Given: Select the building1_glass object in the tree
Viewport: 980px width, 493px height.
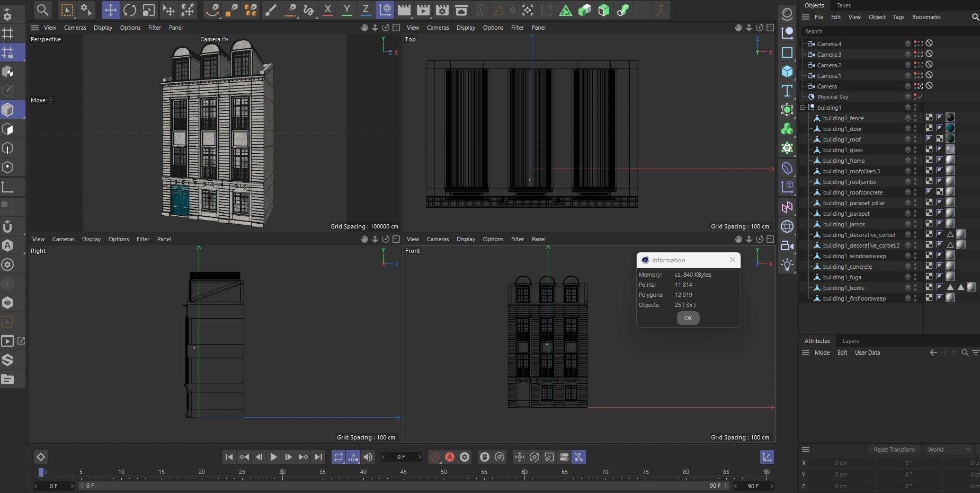Looking at the screenshot, I should (x=842, y=150).
